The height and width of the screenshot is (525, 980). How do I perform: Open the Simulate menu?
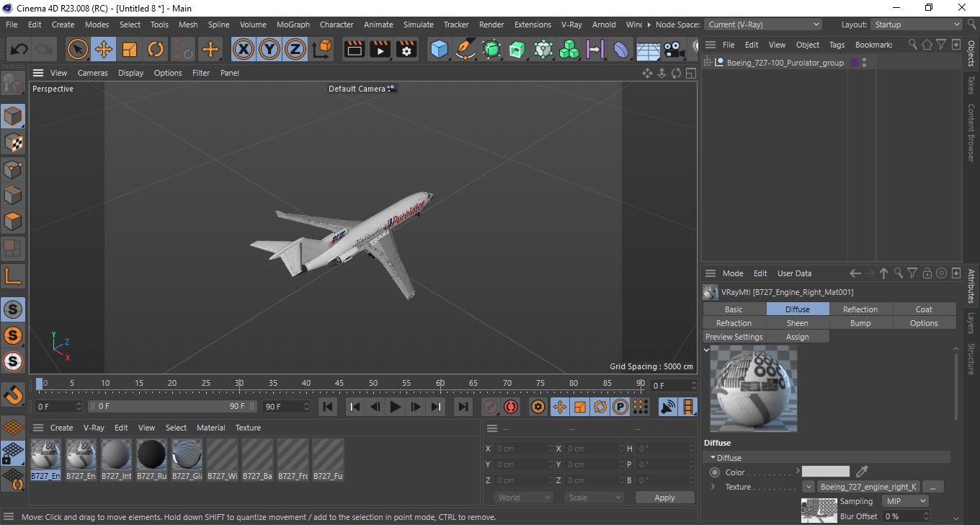click(419, 25)
